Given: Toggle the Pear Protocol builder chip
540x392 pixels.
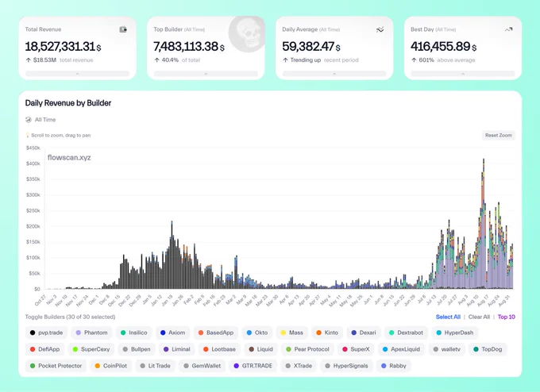Looking at the screenshot, I should click(x=307, y=349).
